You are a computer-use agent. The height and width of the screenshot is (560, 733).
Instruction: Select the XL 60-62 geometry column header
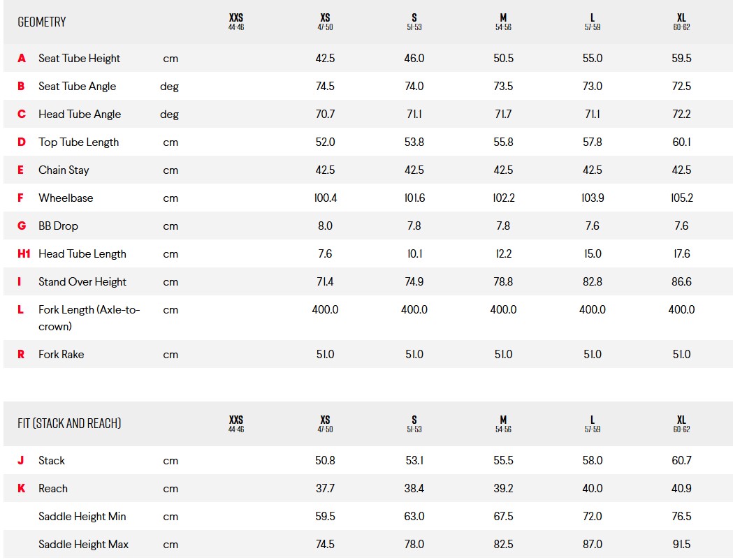pyautogui.click(x=681, y=22)
